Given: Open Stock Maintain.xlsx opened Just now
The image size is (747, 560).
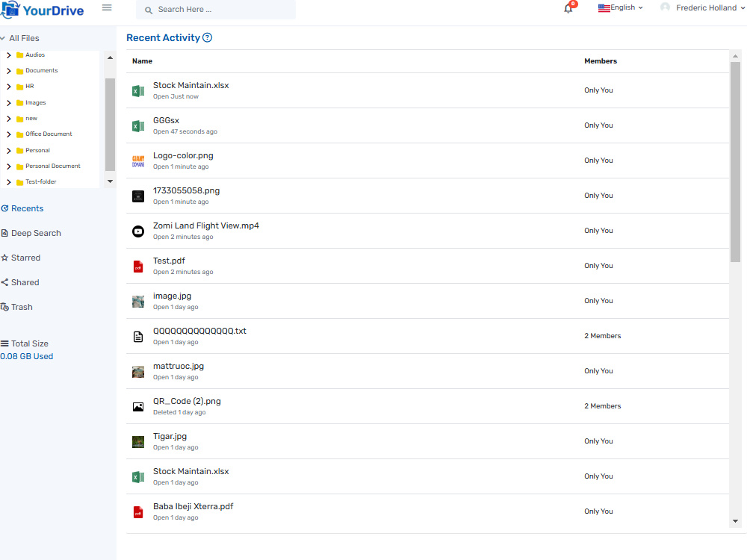Looking at the screenshot, I should coord(190,85).
